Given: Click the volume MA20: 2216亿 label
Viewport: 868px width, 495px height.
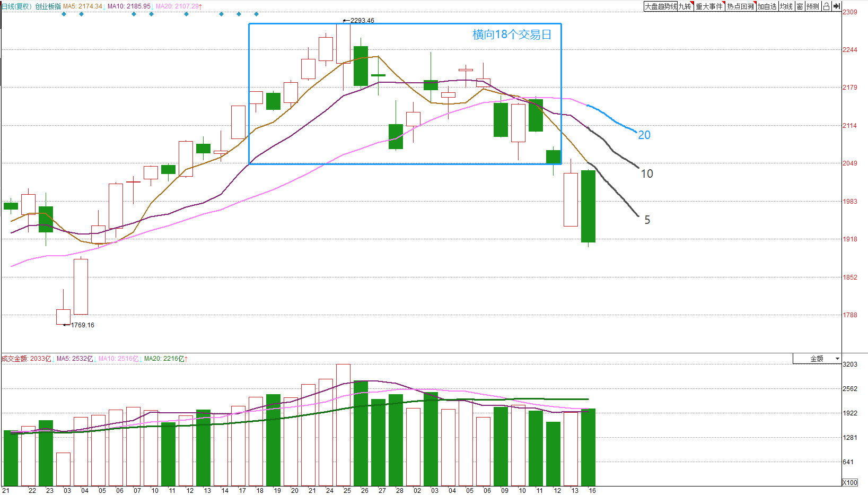Looking at the screenshot, I should pyautogui.click(x=164, y=359).
